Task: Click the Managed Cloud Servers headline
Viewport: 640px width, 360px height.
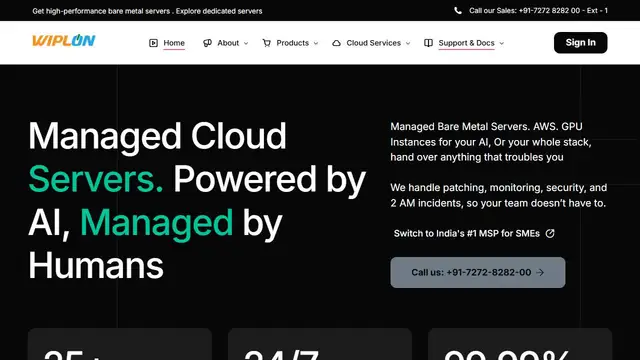Action: [197, 200]
